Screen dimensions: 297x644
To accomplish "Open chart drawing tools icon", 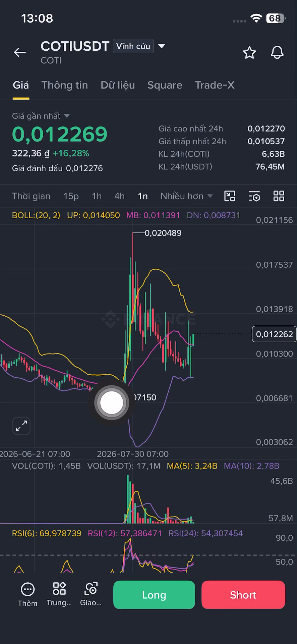I will (230, 196).
